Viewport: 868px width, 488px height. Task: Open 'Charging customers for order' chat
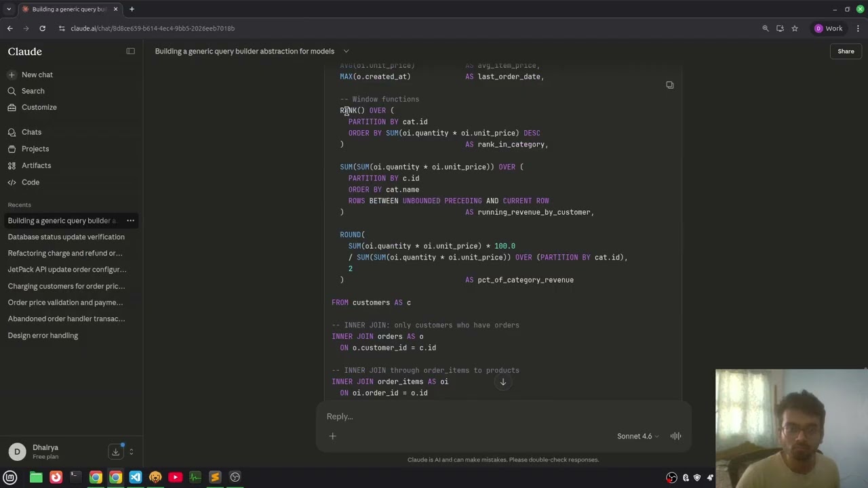(x=66, y=286)
